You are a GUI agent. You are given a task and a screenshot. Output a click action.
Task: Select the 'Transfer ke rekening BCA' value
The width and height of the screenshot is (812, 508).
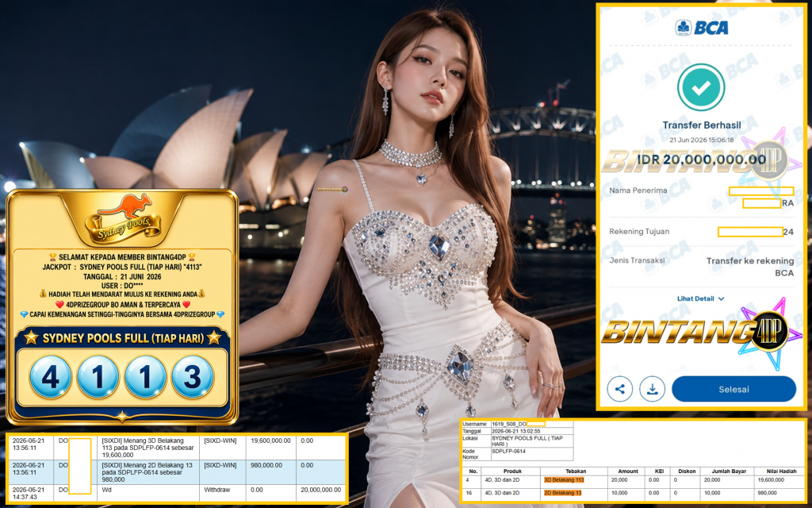[750, 267]
